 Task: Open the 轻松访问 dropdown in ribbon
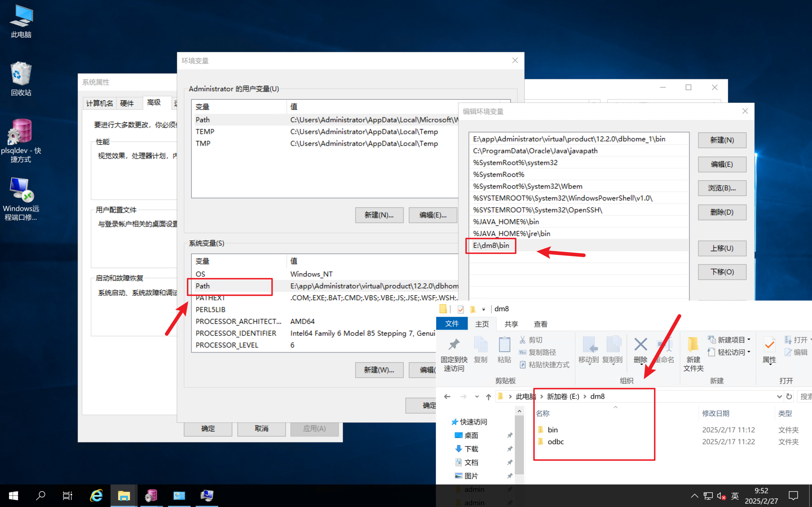(x=729, y=352)
